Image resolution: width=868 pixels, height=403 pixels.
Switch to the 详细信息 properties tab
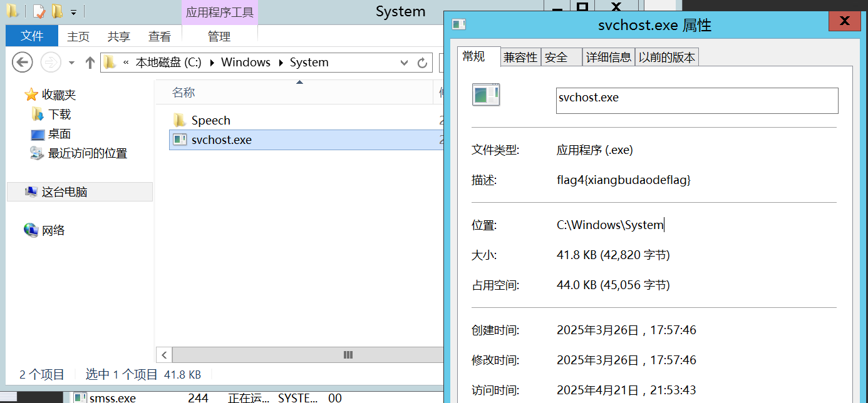pos(609,58)
